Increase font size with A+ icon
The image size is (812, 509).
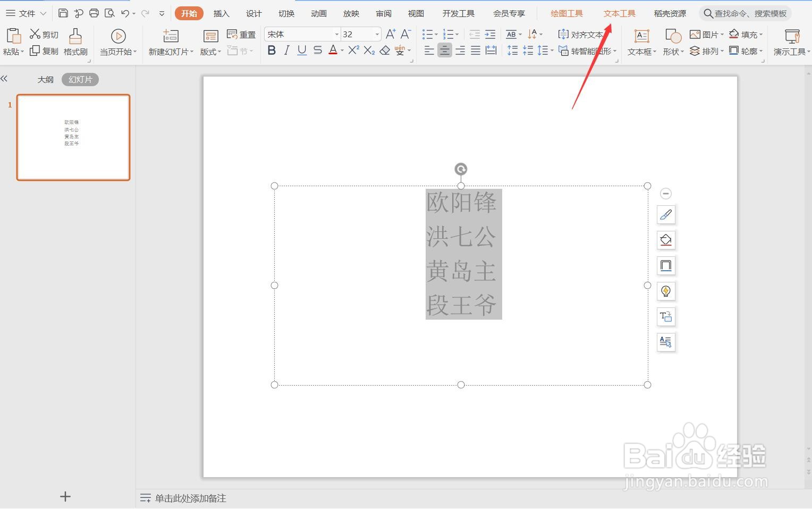[391, 35]
